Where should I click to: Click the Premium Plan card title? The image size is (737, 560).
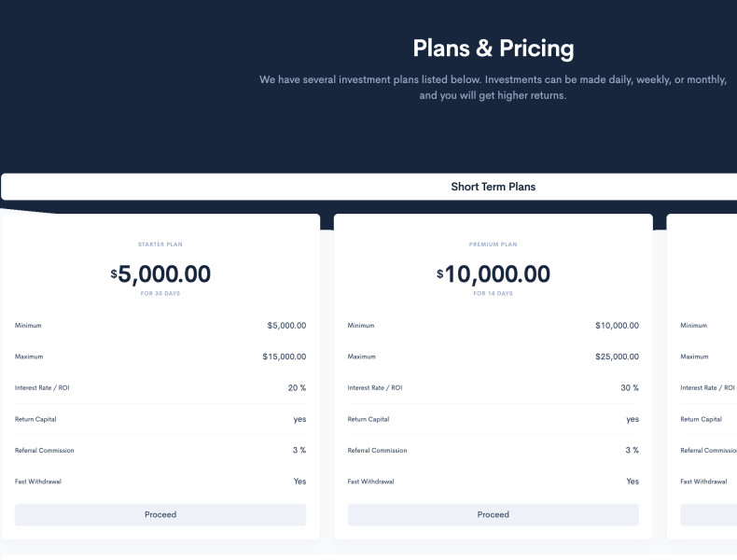click(493, 245)
